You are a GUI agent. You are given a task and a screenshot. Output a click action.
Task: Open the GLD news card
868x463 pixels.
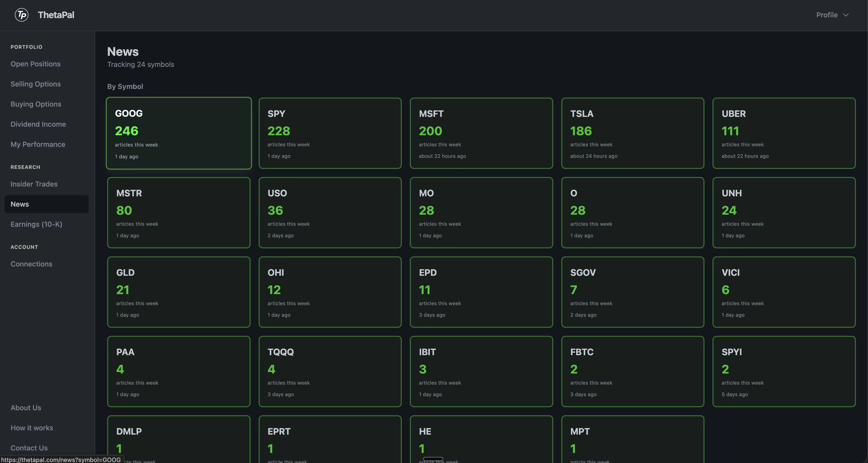[179, 292]
